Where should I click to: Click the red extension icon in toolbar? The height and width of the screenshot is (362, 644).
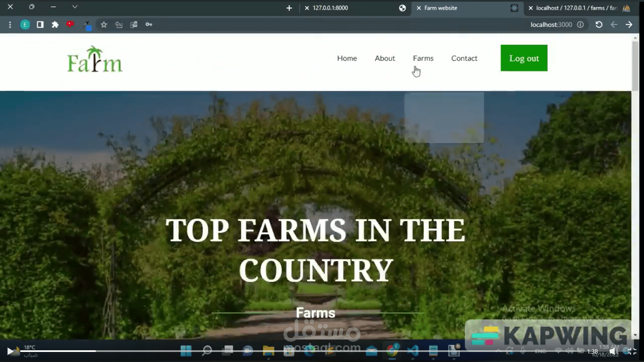(x=70, y=24)
